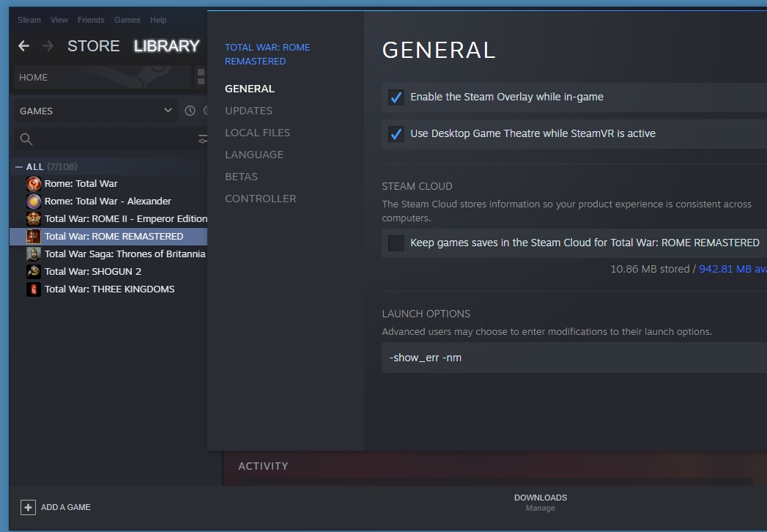Select Rome: Total War - Alexander entry
Screen dimensions: 767x532
point(108,202)
